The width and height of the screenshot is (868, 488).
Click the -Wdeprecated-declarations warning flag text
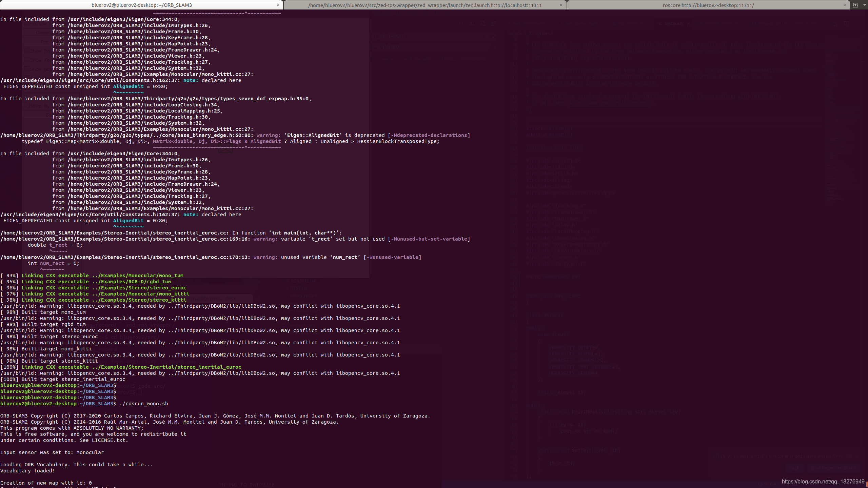coord(429,135)
